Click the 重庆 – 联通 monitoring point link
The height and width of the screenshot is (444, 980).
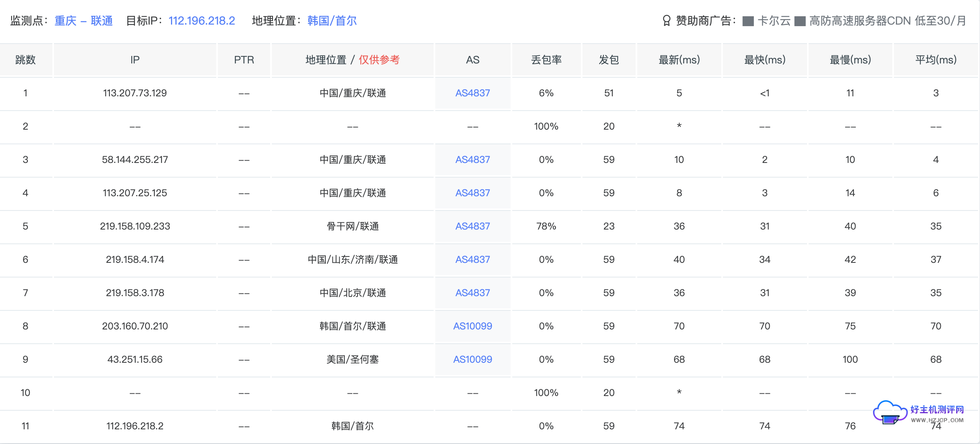[83, 21]
